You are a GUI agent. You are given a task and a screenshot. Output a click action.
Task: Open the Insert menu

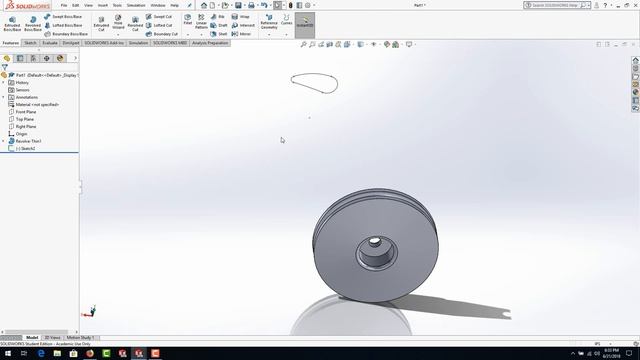[103, 5]
